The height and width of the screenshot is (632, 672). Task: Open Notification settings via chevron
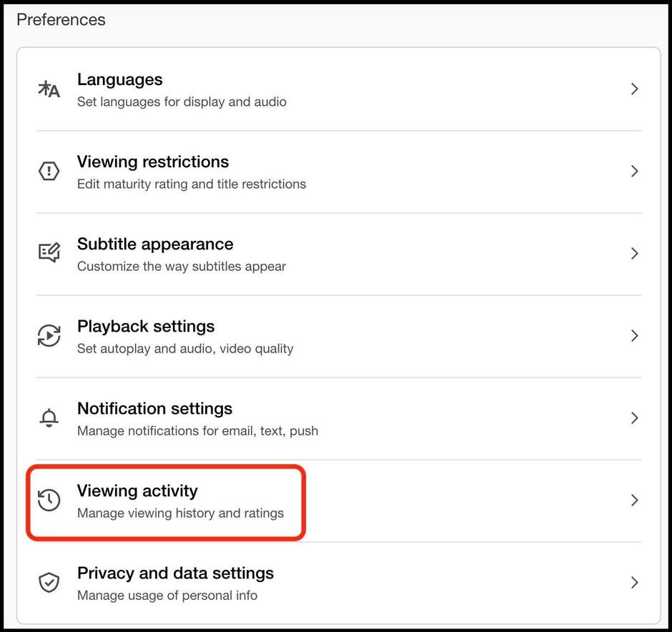[x=635, y=418]
